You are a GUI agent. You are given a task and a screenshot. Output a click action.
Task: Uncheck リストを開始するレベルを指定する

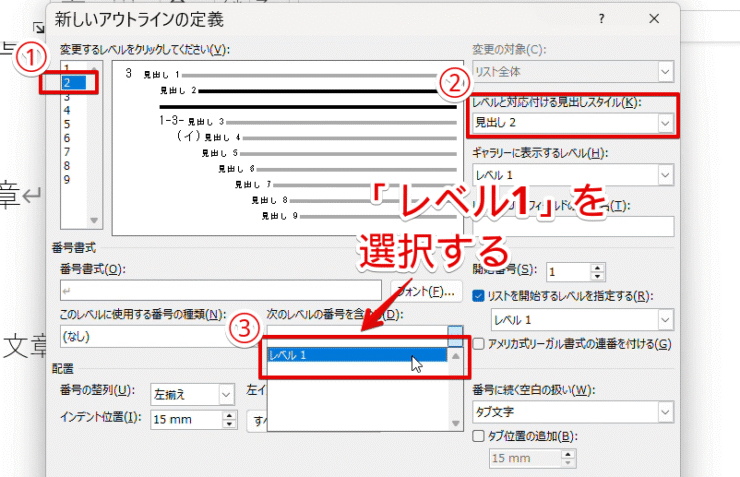(x=478, y=296)
